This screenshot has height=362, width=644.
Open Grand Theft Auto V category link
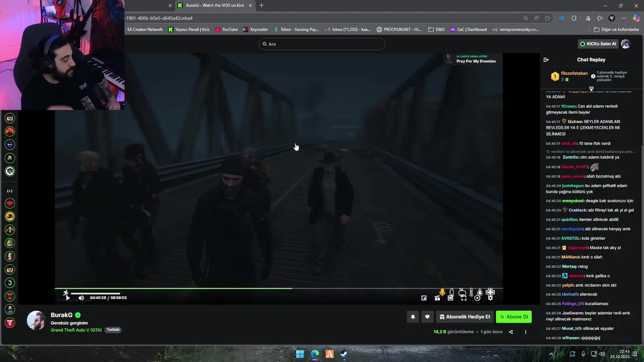(76, 330)
